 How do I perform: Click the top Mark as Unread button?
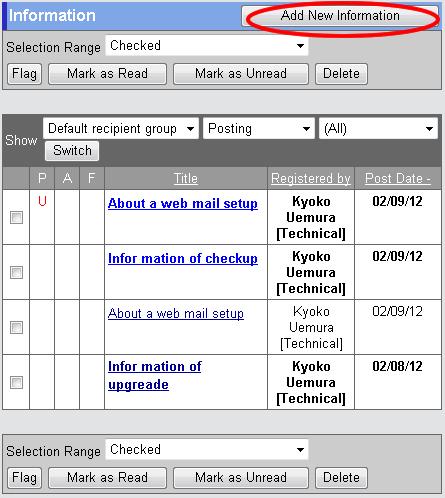(241, 74)
